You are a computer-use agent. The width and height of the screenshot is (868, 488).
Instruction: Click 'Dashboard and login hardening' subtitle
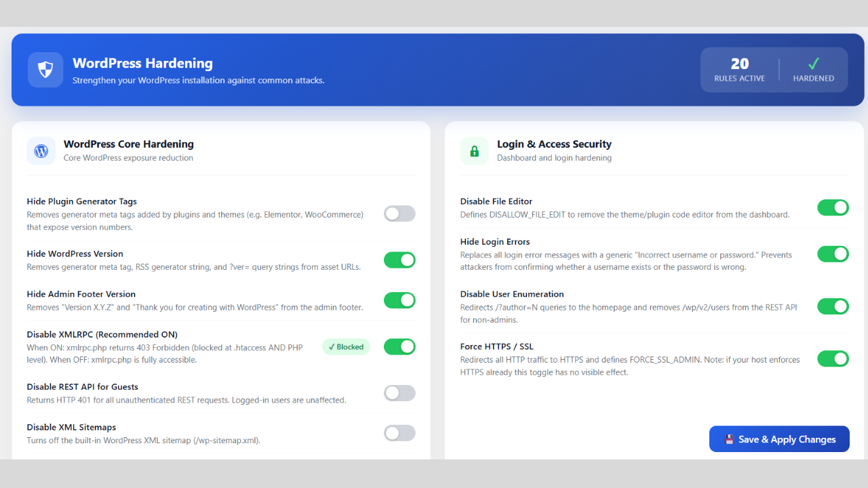click(x=554, y=158)
